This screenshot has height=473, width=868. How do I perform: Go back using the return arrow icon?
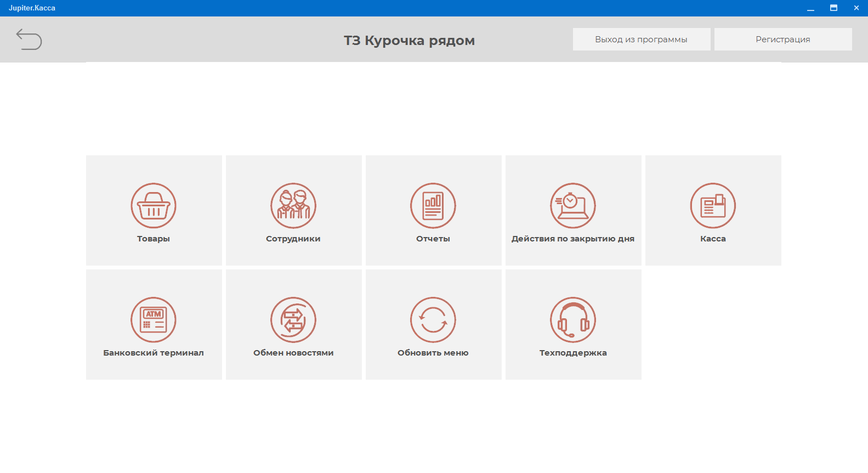pyautogui.click(x=29, y=40)
